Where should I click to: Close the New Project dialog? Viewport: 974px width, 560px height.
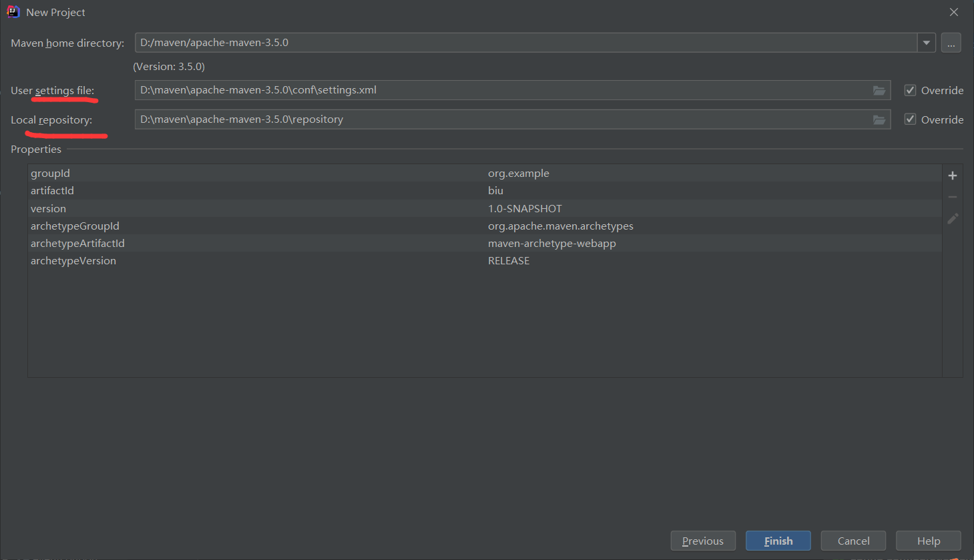[954, 12]
